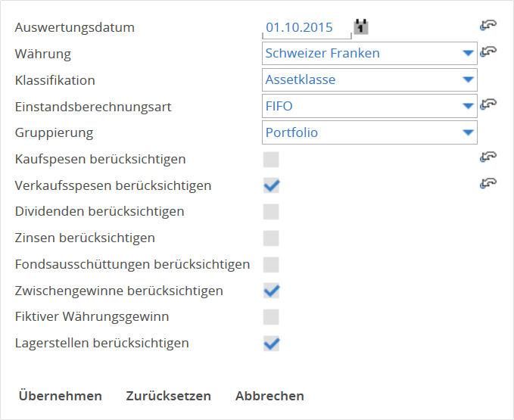Check Fondsausschüttungen berücksichtigen box
The width and height of the screenshot is (514, 420).
pos(271,265)
